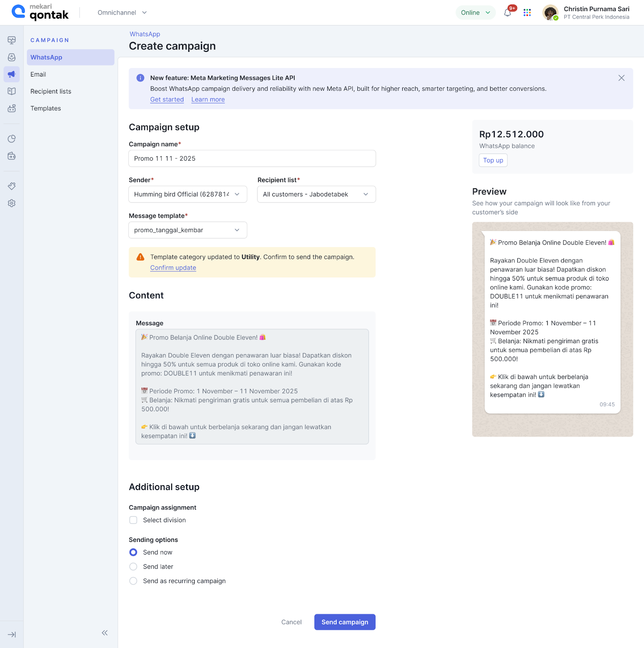Click the campaign megaphone sidebar icon
The width and height of the screenshot is (644, 648).
coord(12,74)
